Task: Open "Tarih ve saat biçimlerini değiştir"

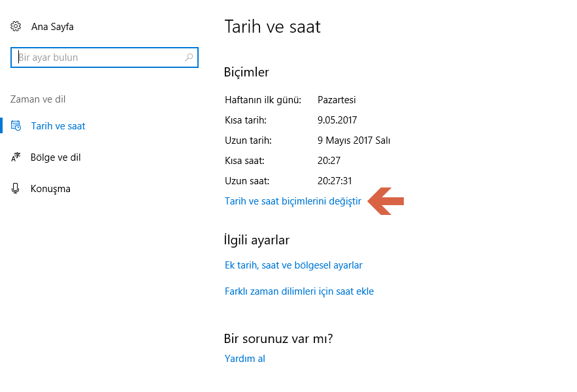Action: pyautogui.click(x=293, y=201)
